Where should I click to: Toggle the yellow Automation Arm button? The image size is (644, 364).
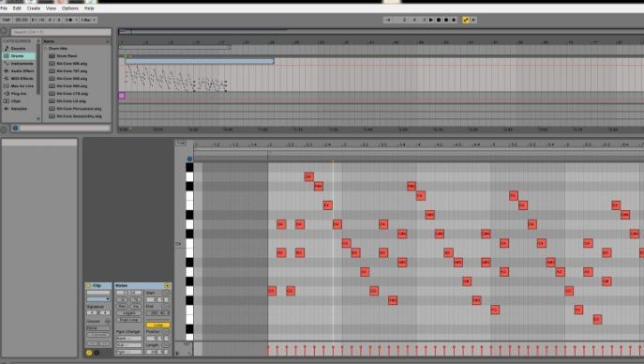tap(466, 20)
